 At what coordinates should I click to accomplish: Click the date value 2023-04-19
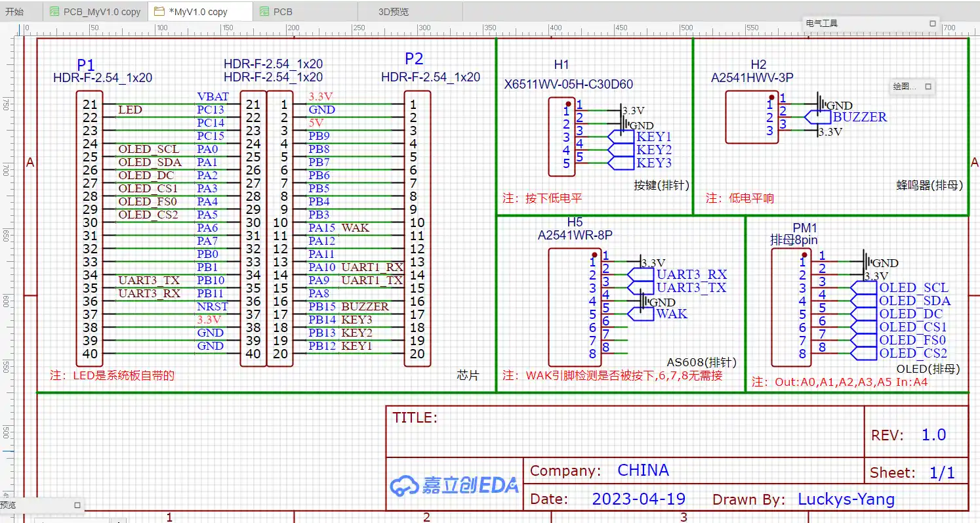point(638,499)
